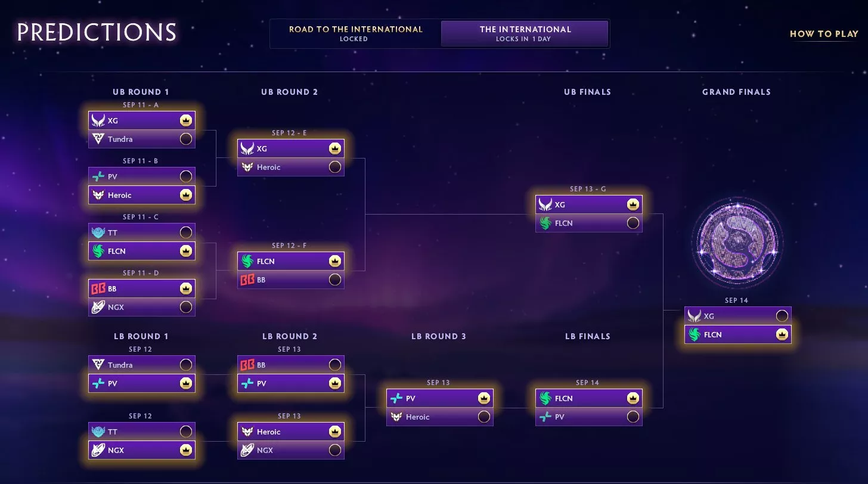The height and width of the screenshot is (484, 868).
Task: Select PV's empty circle in SEP 11 - B
Action: click(186, 176)
